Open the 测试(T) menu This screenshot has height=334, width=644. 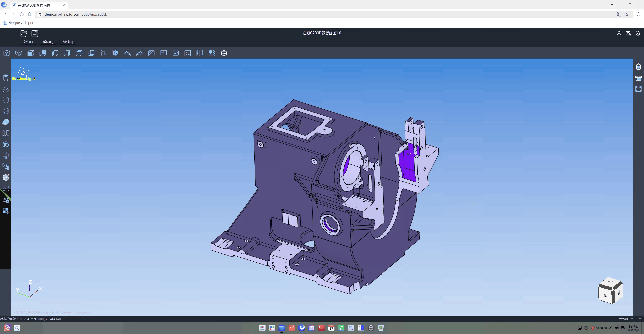[68, 42]
